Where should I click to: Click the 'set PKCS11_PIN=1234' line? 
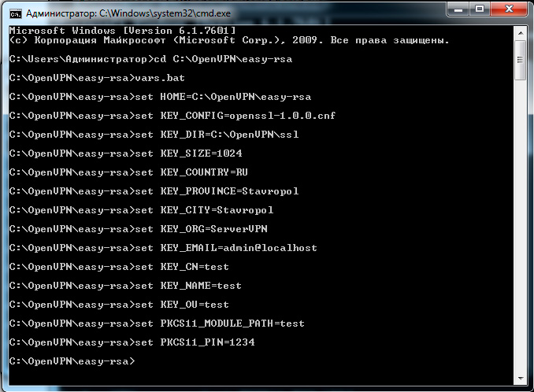(x=132, y=342)
